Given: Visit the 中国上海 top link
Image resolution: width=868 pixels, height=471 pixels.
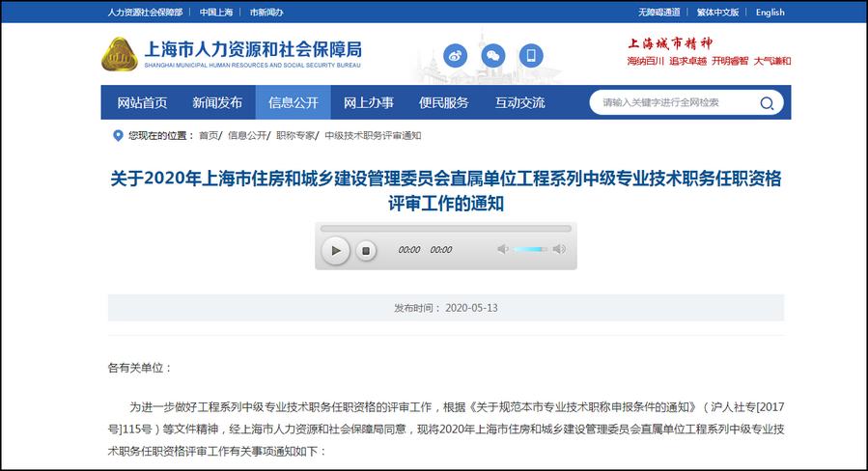Looking at the screenshot, I should (x=216, y=13).
